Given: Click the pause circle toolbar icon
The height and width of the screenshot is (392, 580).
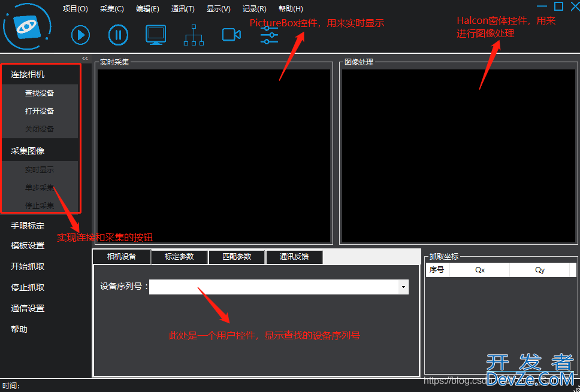Looking at the screenshot, I should [x=119, y=35].
